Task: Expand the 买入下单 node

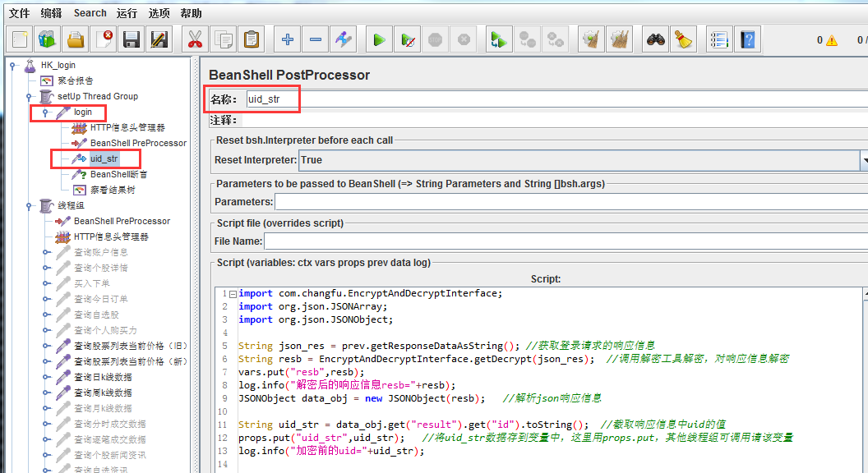Action: [45, 283]
